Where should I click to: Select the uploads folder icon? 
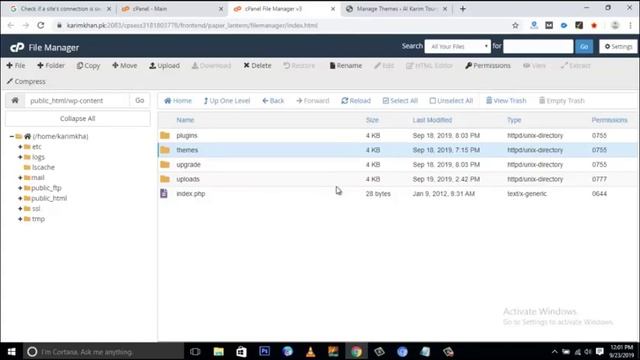(165, 179)
